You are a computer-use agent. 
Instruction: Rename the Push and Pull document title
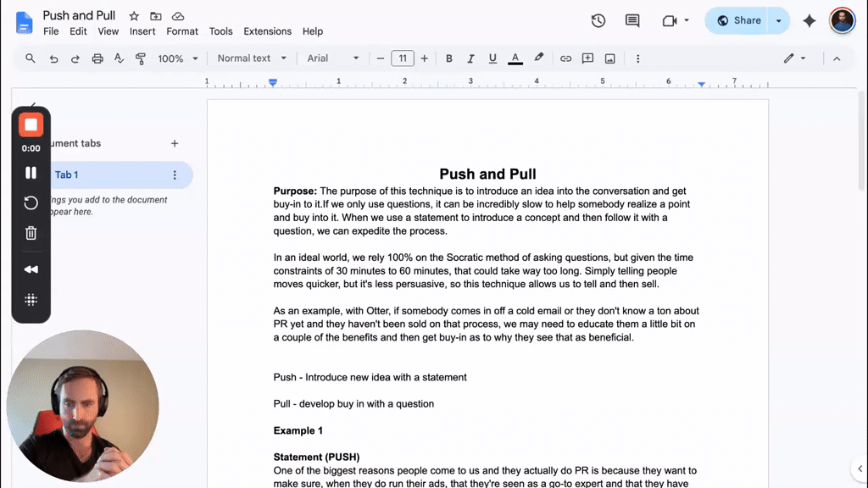coord(79,15)
